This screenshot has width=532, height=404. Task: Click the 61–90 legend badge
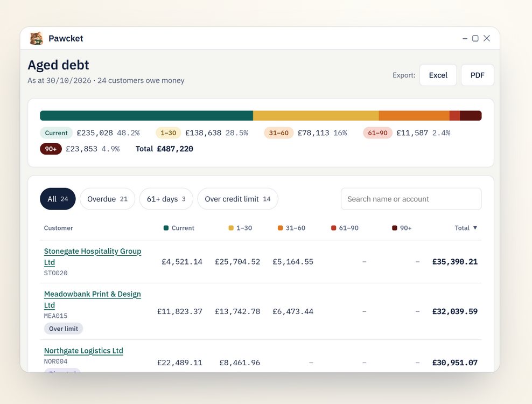point(377,133)
